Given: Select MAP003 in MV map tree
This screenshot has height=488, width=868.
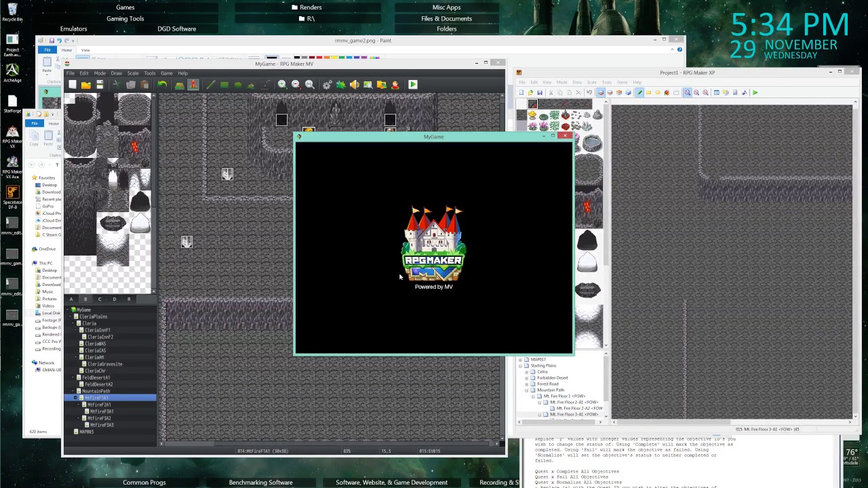Looking at the screenshot, I should tap(86, 432).
